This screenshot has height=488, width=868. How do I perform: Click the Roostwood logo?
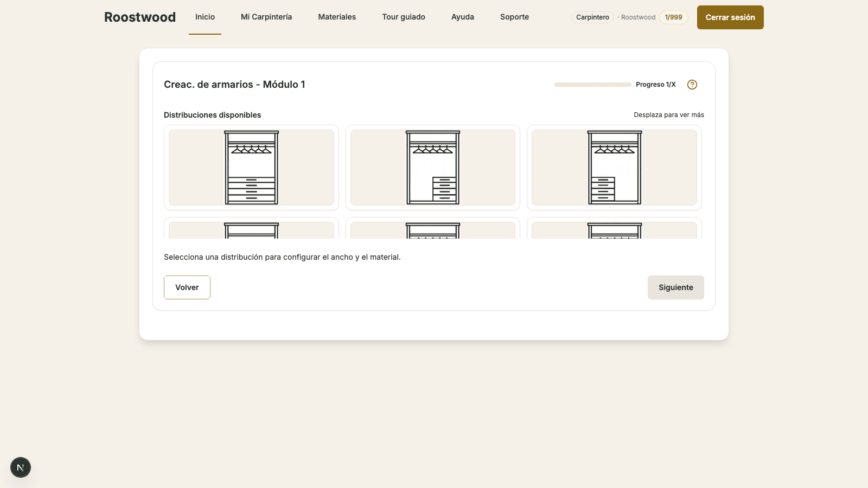[x=140, y=17]
